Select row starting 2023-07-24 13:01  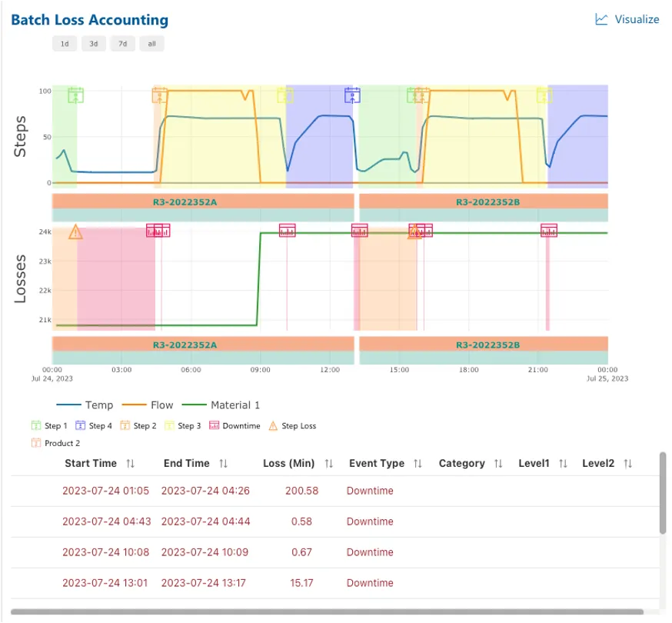pos(335,584)
